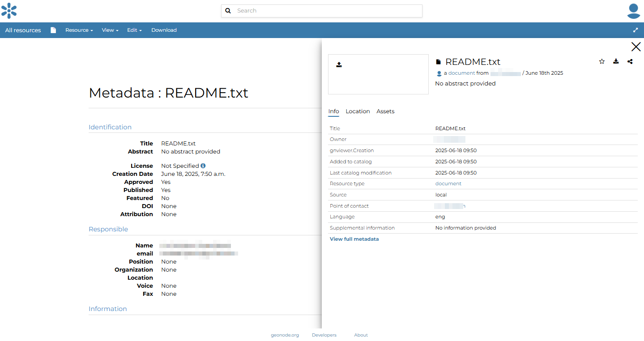
Task: Click the Identification section heading
Action: pyautogui.click(x=110, y=128)
